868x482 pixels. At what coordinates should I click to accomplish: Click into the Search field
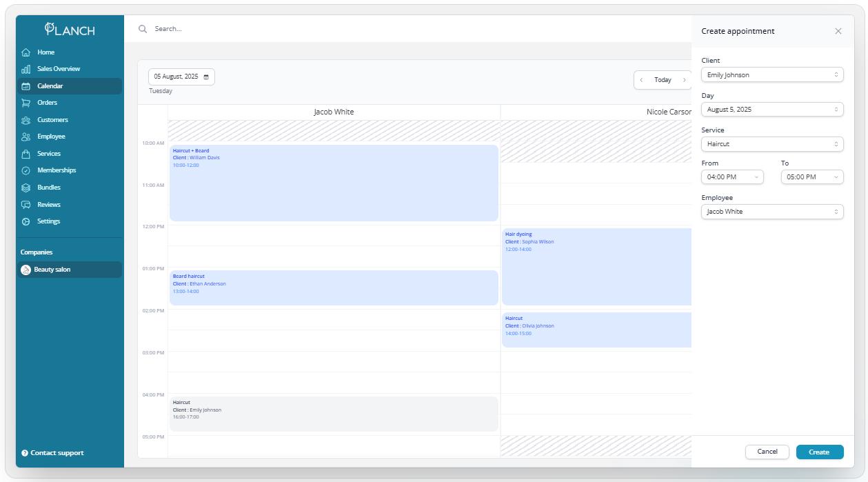[345, 29]
